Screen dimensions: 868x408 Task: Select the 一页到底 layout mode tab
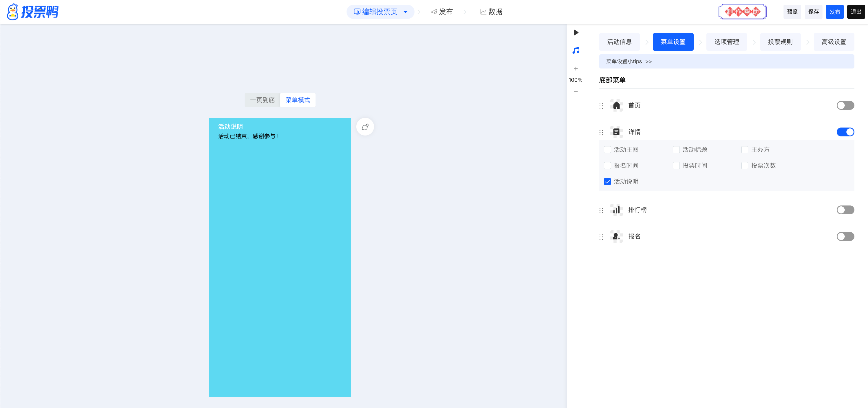[262, 100]
